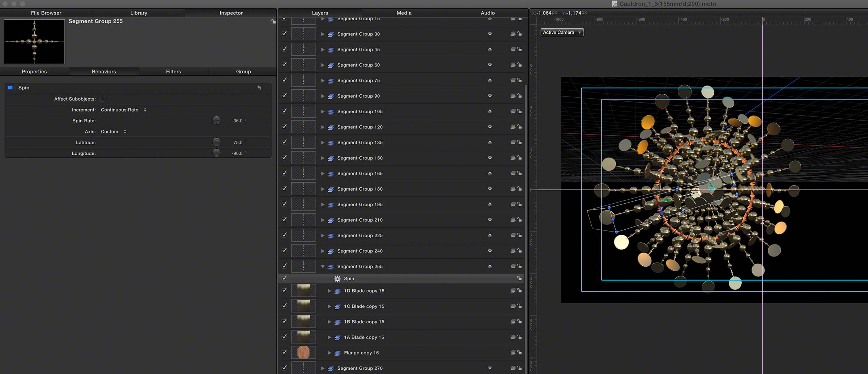Toggle visibility of Flange copy 15
Image resolution: width=868 pixels, height=374 pixels.
pos(284,352)
